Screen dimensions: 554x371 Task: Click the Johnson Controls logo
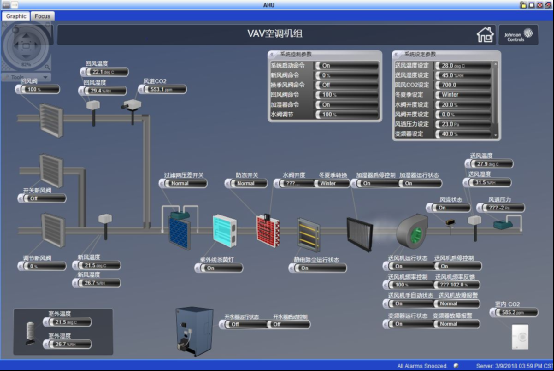tap(518, 35)
